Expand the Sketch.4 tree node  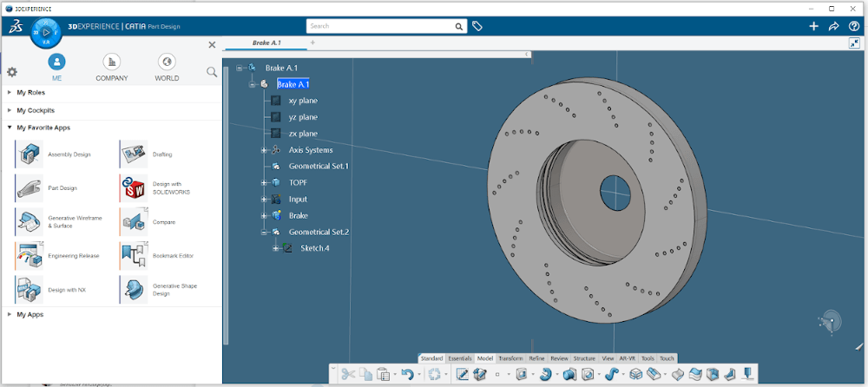click(x=275, y=248)
